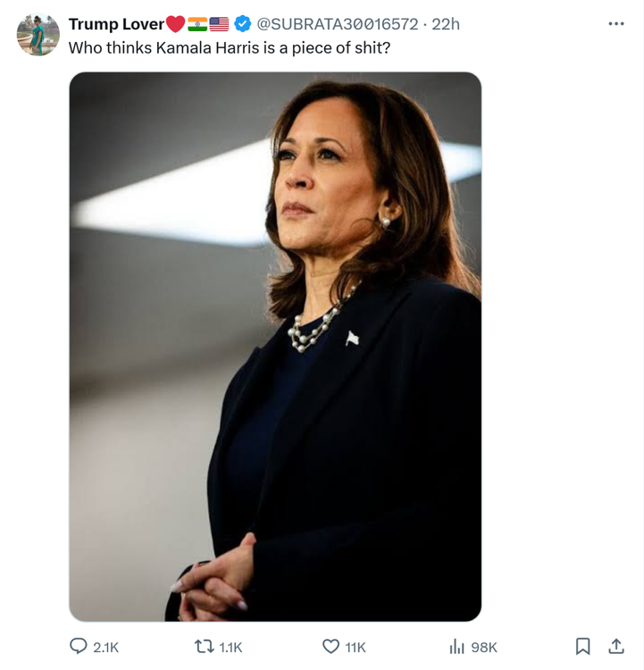Click the 1.1K reposts count
This screenshot has width=644, height=670.
coord(231,647)
